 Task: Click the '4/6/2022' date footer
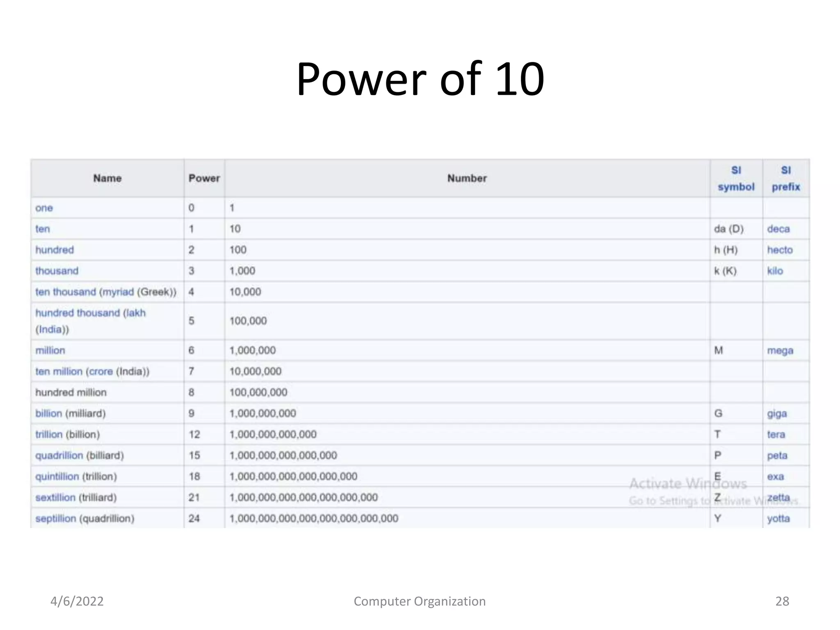77,601
